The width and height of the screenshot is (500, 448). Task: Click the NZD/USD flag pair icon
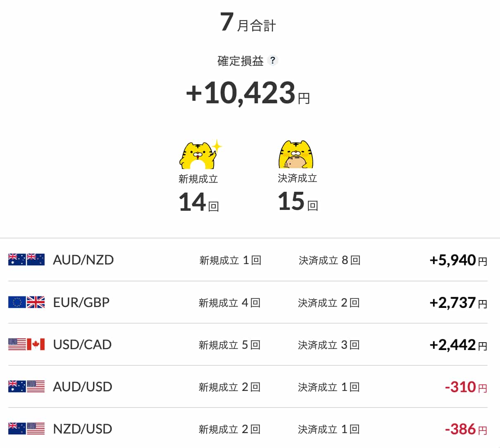tap(26, 429)
